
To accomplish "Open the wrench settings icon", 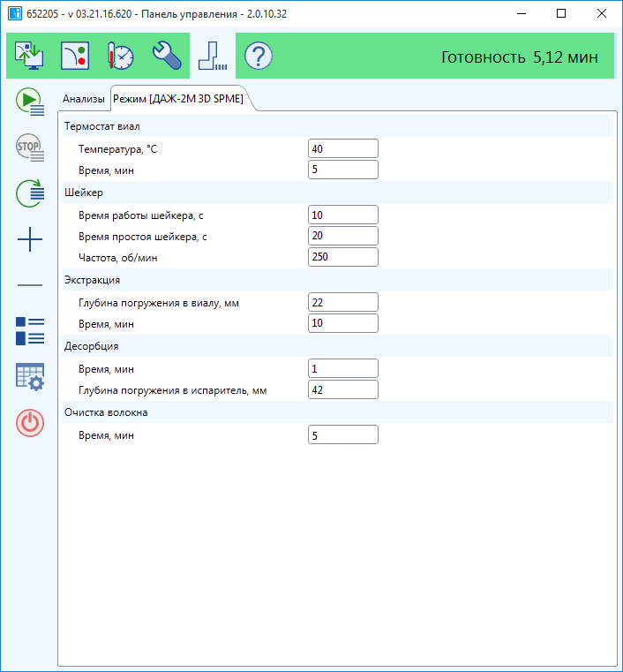I will coord(167,56).
